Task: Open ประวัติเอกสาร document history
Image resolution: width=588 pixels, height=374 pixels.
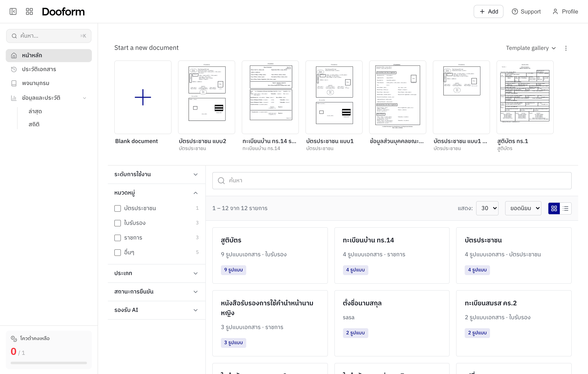Action: click(39, 69)
